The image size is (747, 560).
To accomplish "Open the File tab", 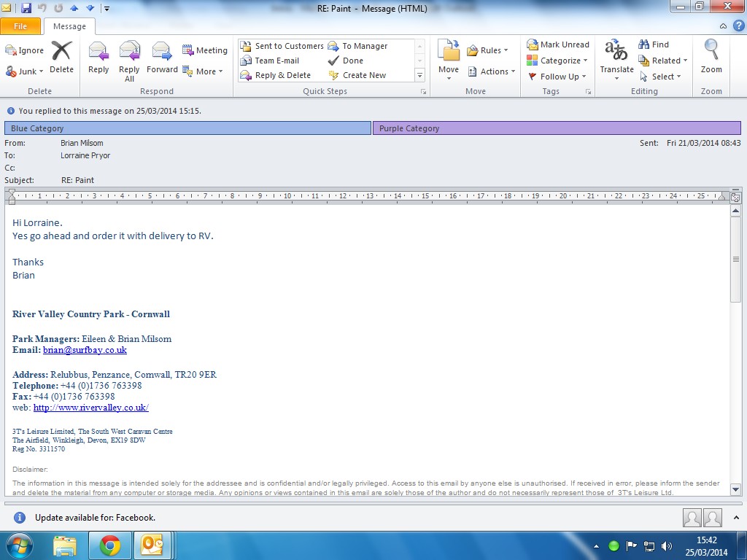I will pos(20,26).
